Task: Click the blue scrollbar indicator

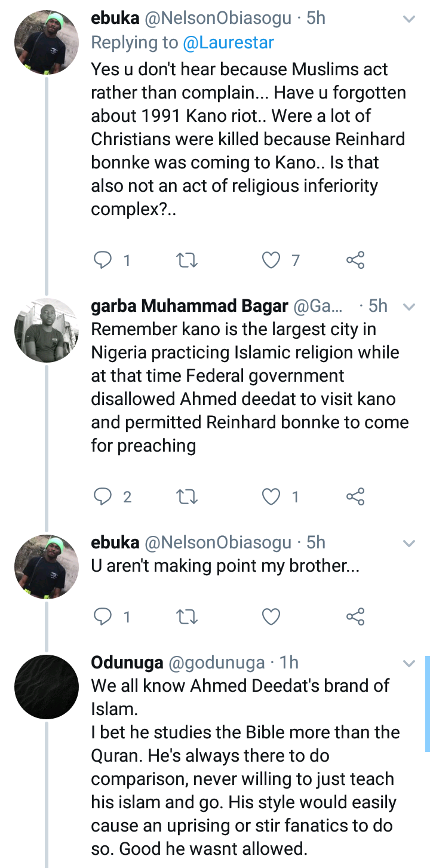Action: point(427,703)
